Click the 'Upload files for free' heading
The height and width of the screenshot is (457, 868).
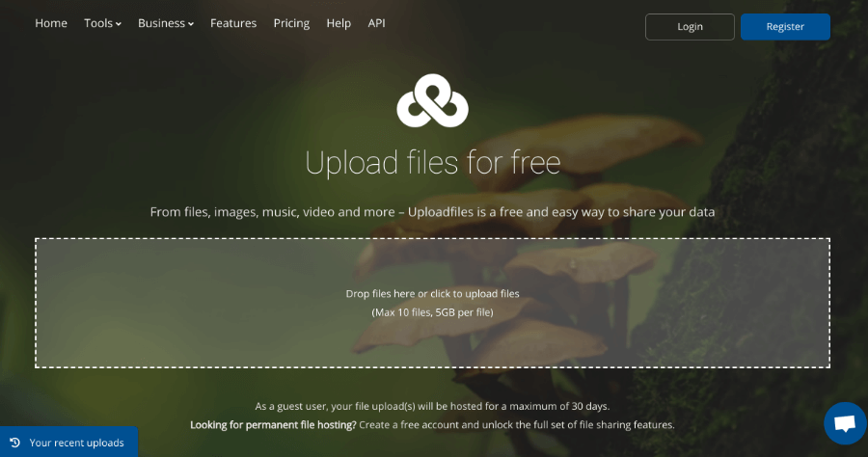pyautogui.click(x=432, y=163)
